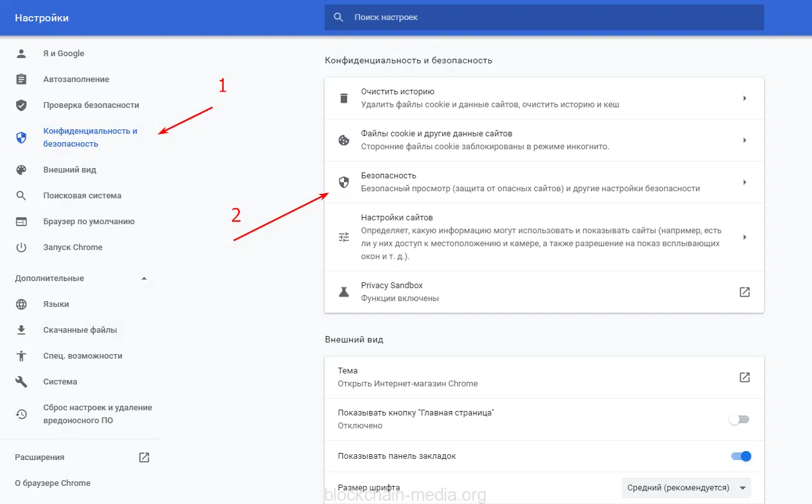Click the magnifier icon in search bar
This screenshot has height=504, width=812.
pyautogui.click(x=339, y=17)
